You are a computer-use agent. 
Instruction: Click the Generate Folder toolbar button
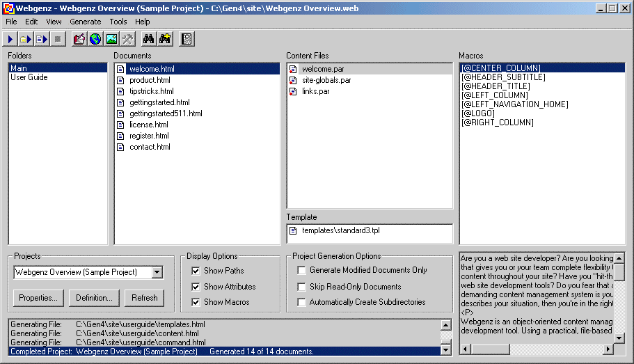point(26,39)
